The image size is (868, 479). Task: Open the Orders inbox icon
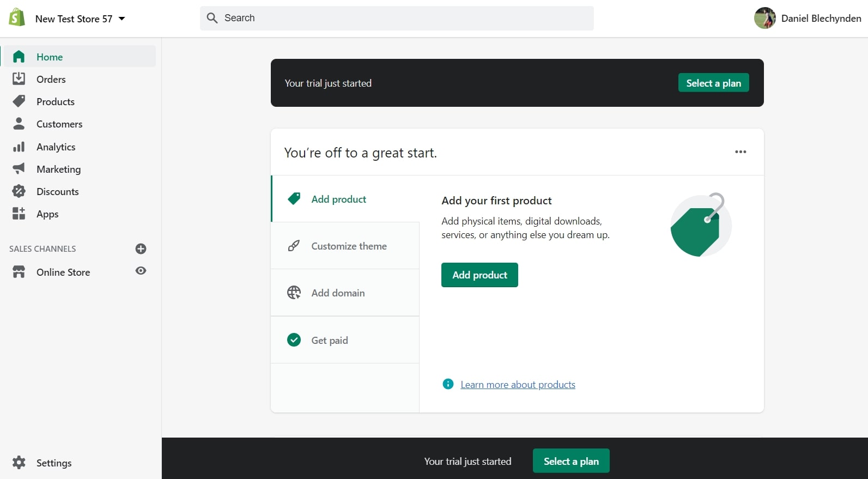(x=19, y=79)
